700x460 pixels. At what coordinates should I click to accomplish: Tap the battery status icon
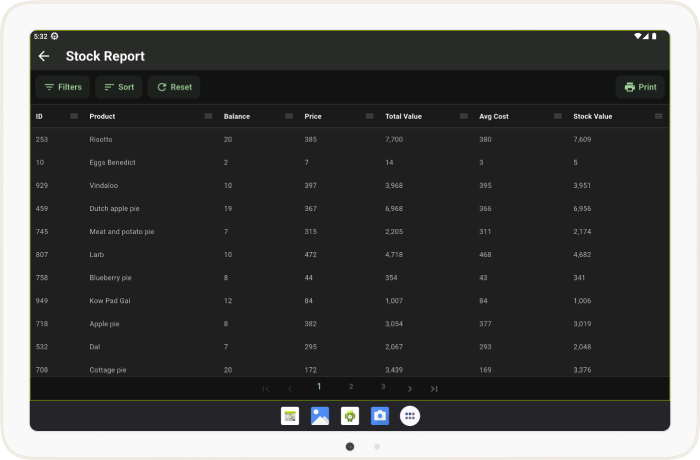click(x=654, y=36)
